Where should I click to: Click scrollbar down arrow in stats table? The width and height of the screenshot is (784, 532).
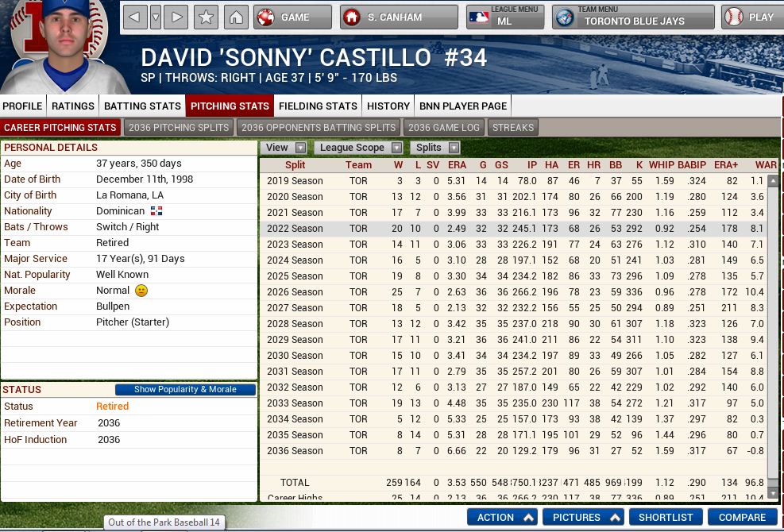(x=773, y=494)
